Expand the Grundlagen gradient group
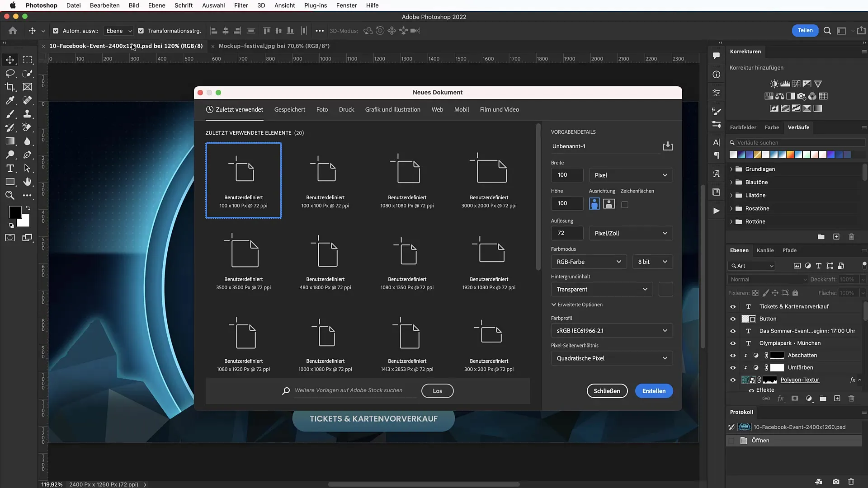This screenshot has height=488, width=868. 731,169
